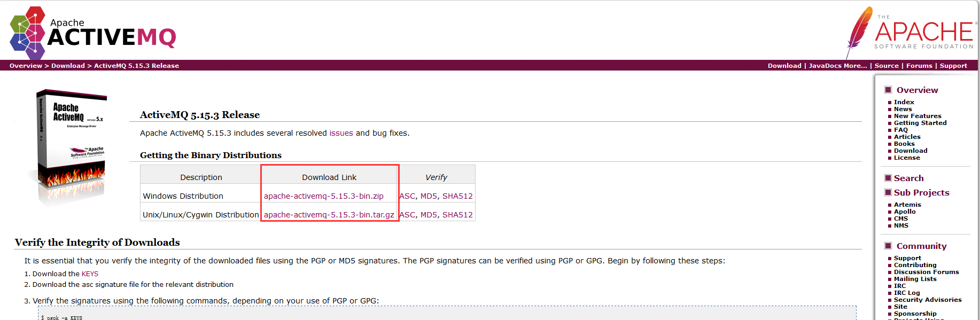Download apache-activemq-5.15.3-bin.zip
The width and height of the screenshot is (980, 320).
[324, 196]
